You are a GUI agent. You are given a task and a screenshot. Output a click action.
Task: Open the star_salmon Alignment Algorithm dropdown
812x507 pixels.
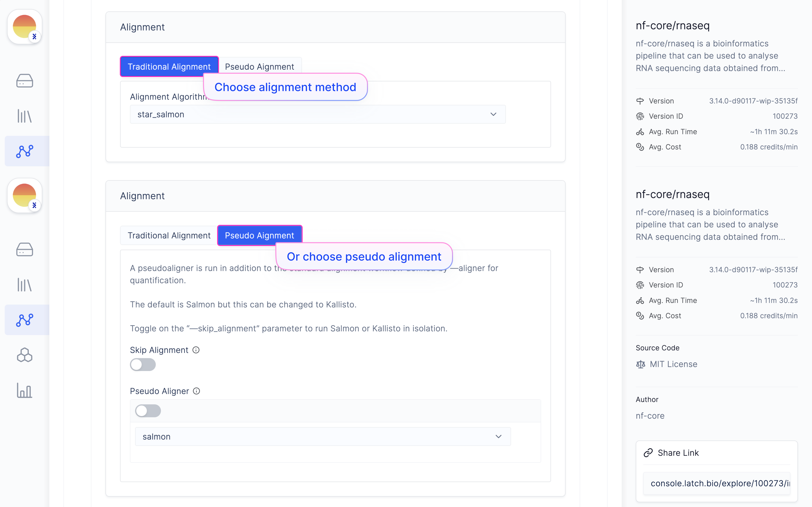coord(317,114)
